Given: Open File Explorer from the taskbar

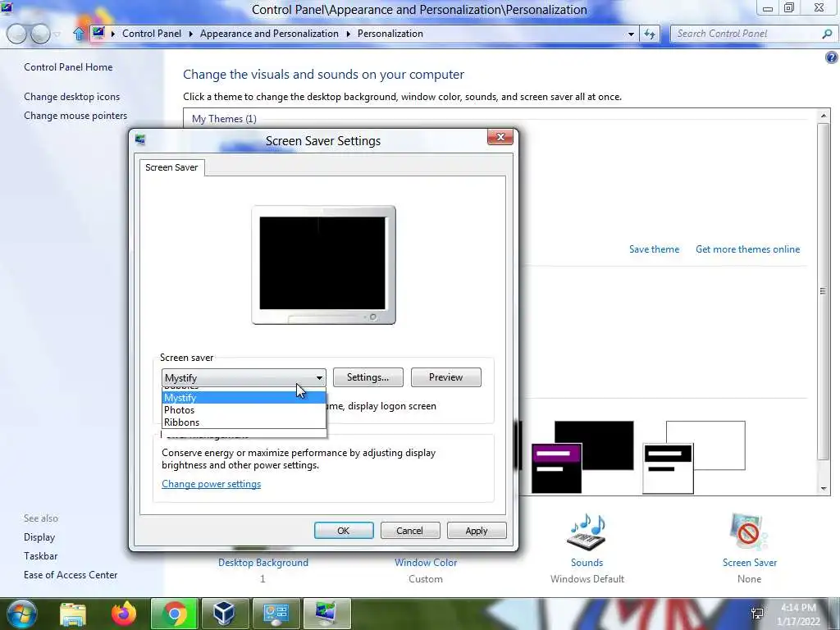Looking at the screenshot, I should (x=73, y=614).
